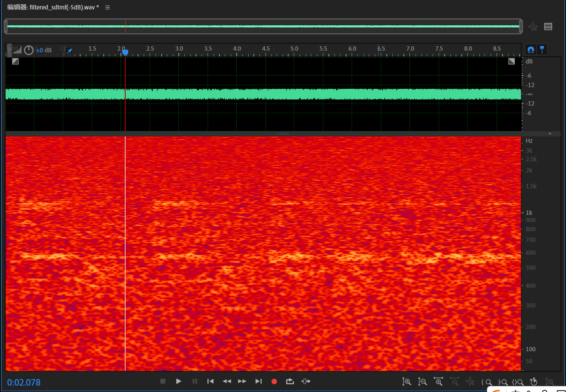
Task: Pause playback
Action: 195,381
